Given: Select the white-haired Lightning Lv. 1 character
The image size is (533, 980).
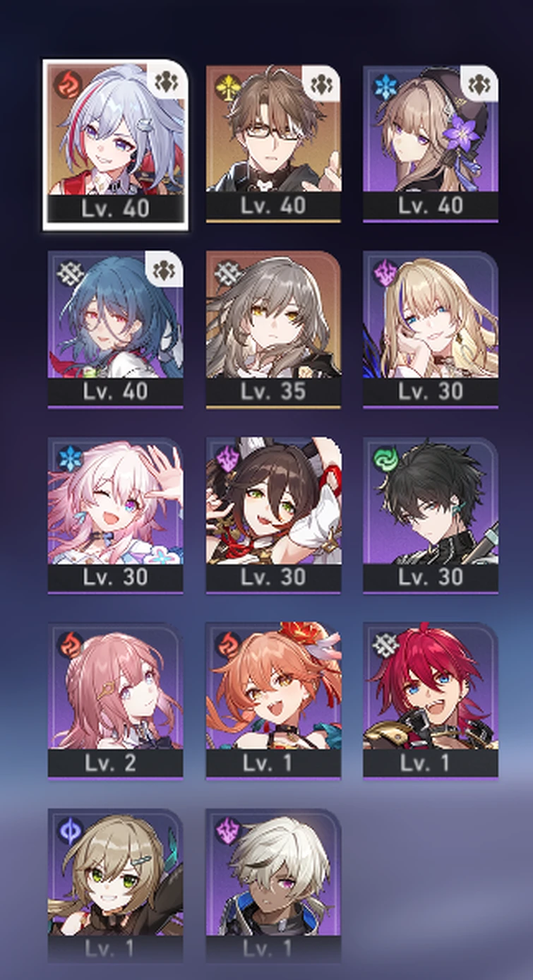Looking at the screenshot, I should pos(273,886).
